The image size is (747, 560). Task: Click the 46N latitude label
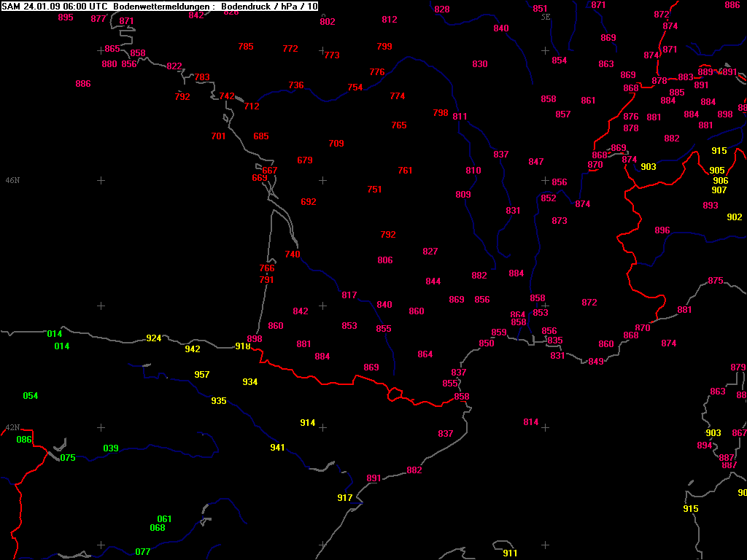click(12, 180)
